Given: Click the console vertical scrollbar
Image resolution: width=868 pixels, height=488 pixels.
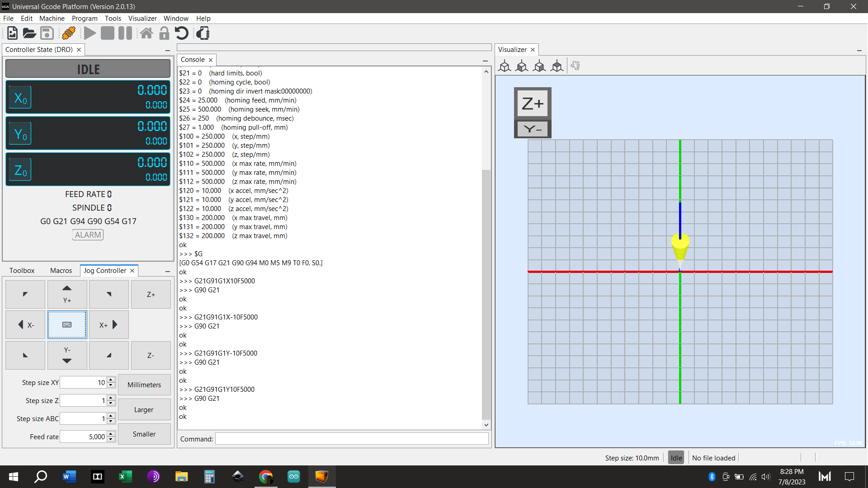Looking at the screenshot, I should click(x=486, y=294).
